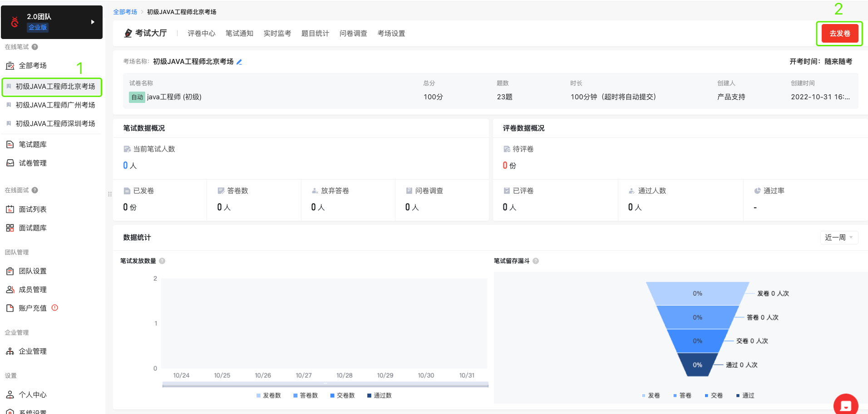Switch to 考场设置 tab

tap(391, 34)
